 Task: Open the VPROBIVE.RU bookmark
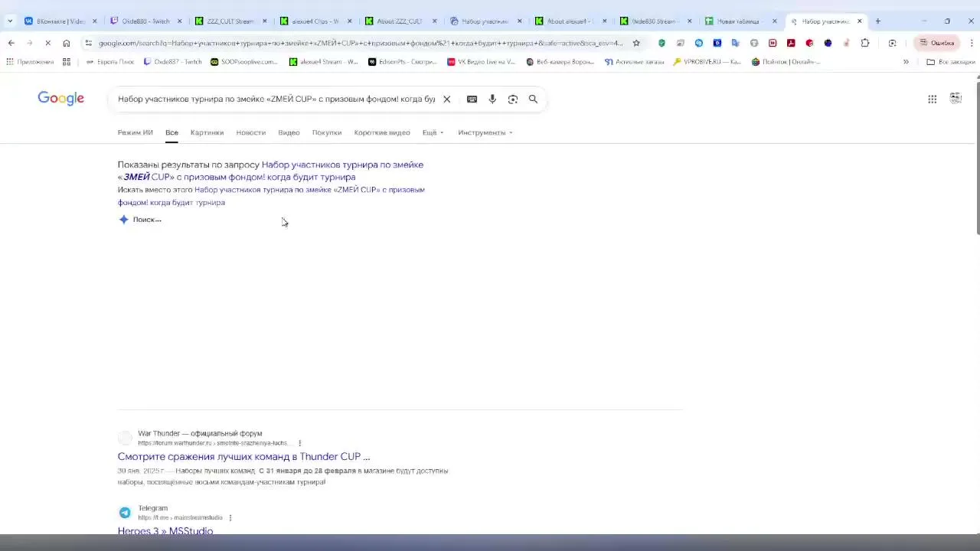point(707,62)
